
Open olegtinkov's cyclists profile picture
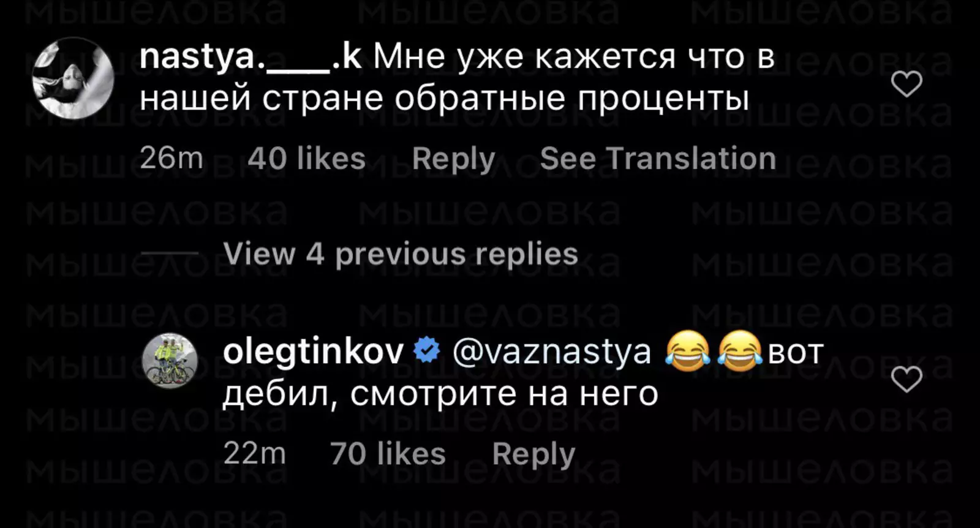tap(170, 361)
